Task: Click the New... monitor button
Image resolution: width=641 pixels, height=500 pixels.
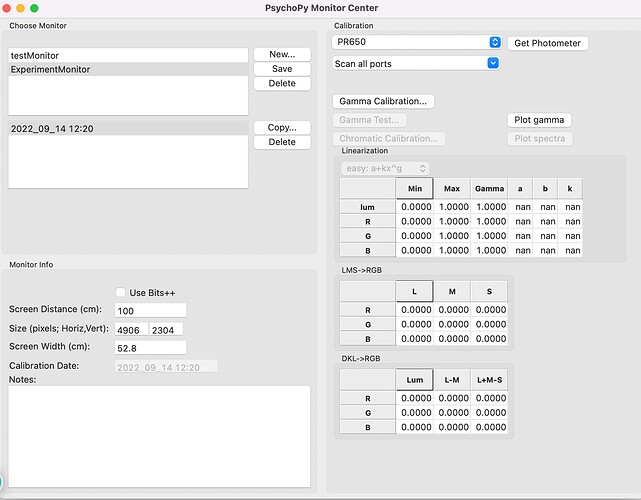Action: coord(282,54)
